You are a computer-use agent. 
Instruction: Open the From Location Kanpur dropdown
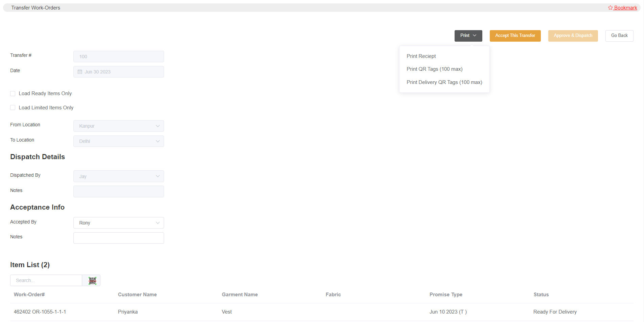pyautogui.click(x=118, y=126)
